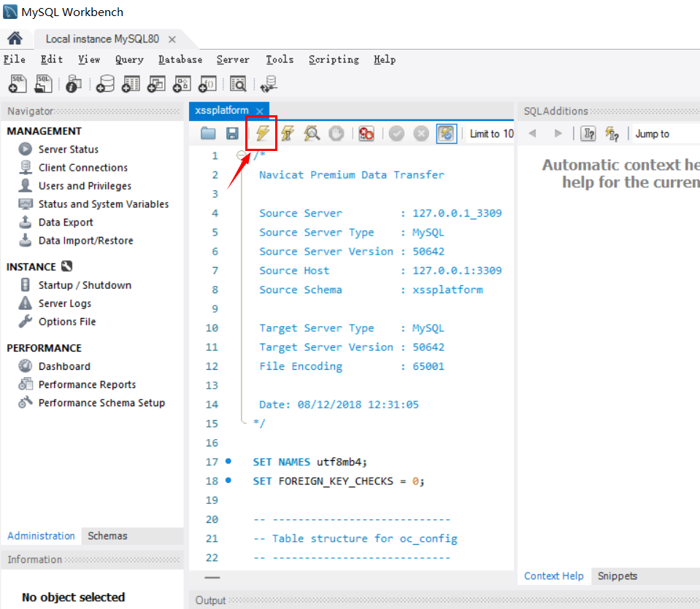This screenshot has height=609, width=700.
Task: Create a new stored procedure icon
Action: click(x=182, y=83)
